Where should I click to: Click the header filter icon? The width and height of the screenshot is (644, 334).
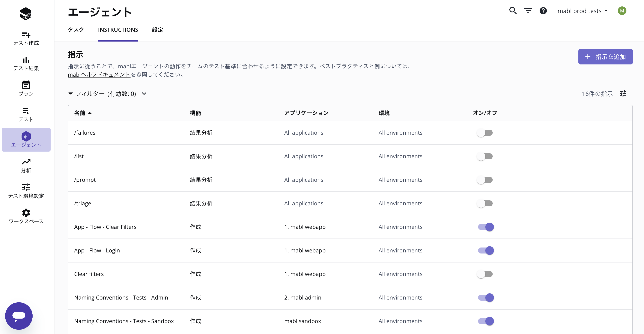528,11
